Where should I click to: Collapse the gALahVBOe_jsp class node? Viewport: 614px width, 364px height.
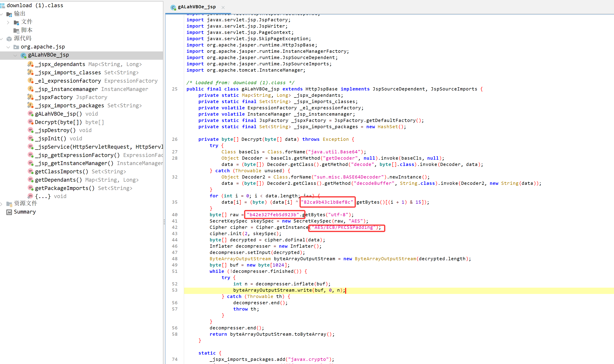[x=15, y=55]
